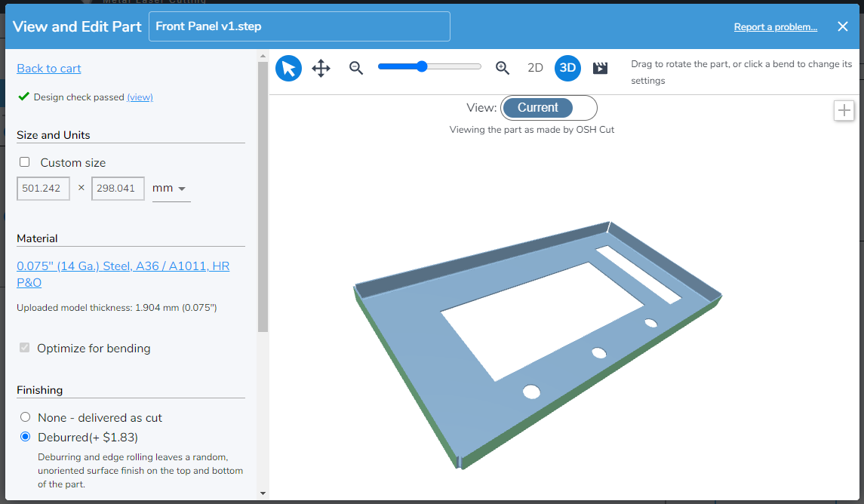864x504 pixels.
Task: Click the zoom in magnifier
Action: tap(502, 68)
